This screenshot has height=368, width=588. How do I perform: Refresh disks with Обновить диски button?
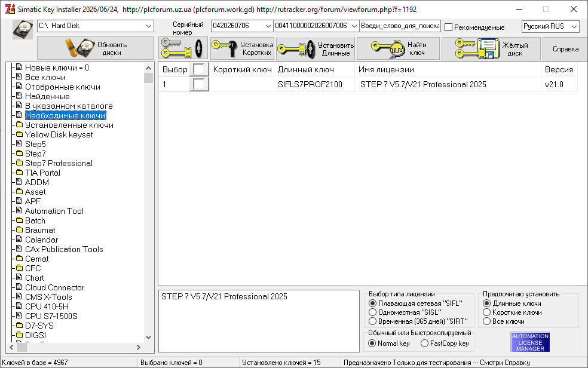[95, 48]
